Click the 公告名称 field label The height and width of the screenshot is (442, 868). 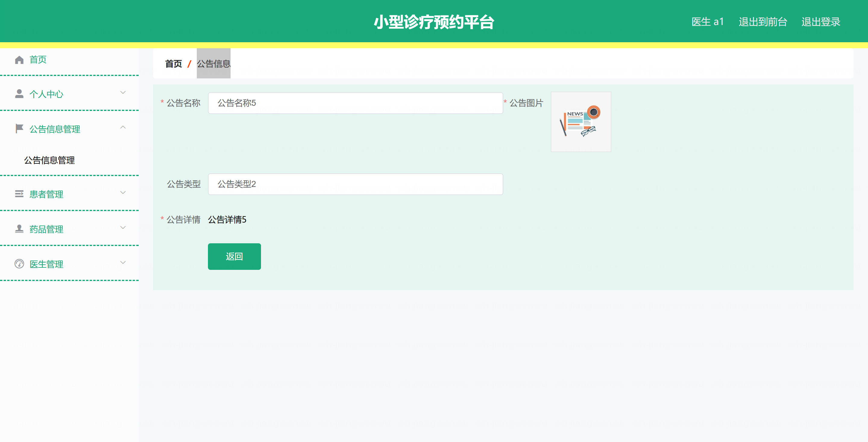184,103
